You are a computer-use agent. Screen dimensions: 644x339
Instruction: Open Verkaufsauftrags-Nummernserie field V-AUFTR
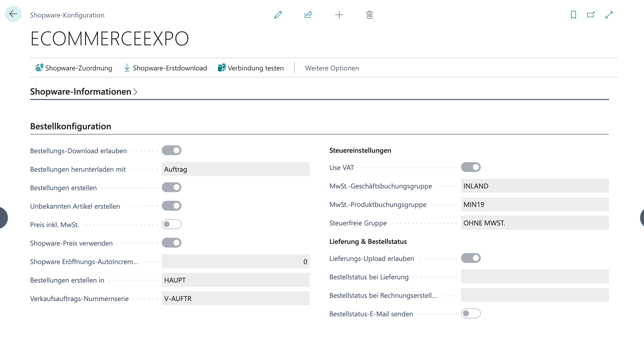236,298
